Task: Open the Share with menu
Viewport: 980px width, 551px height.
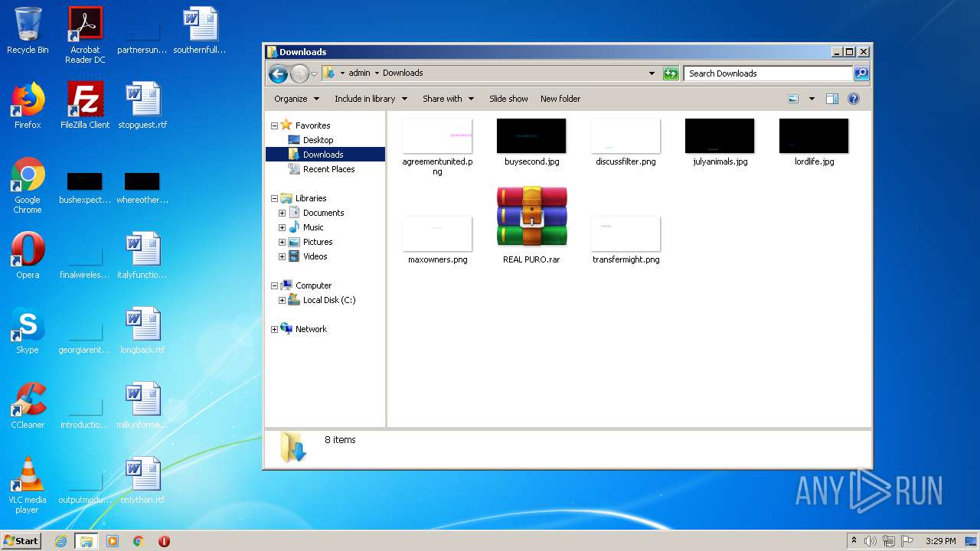Action: coord(448,99)
